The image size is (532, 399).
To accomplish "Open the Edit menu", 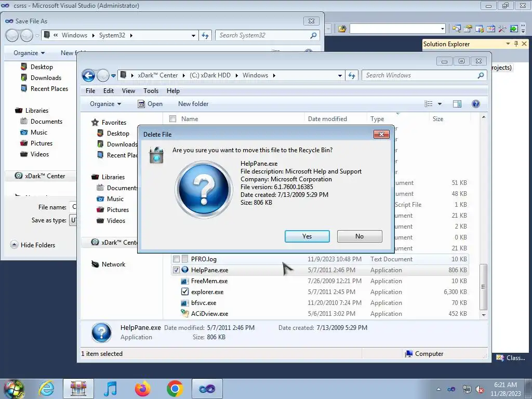I will 109,91.
